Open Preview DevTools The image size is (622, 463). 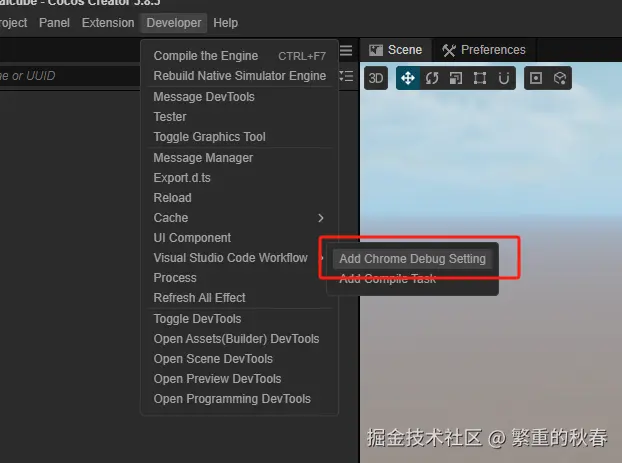[240, 379]
